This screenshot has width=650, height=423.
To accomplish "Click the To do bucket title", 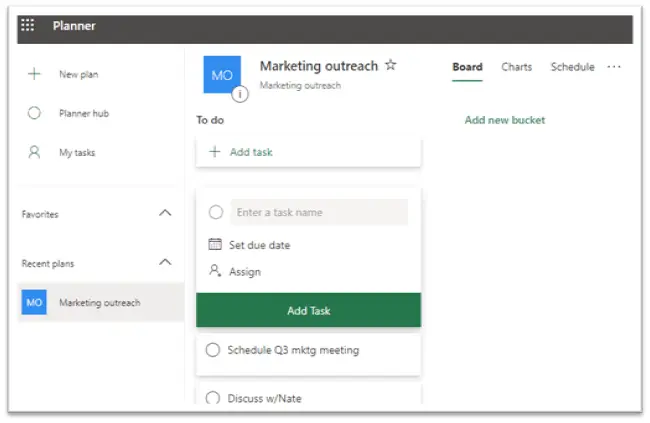I will pyautogui.click(x=210, y=120).
